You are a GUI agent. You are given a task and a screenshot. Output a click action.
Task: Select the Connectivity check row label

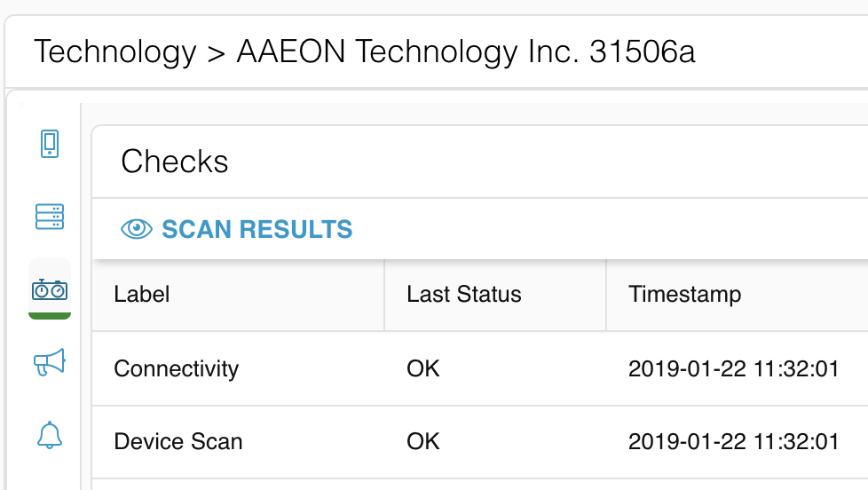tap(176, 368)
